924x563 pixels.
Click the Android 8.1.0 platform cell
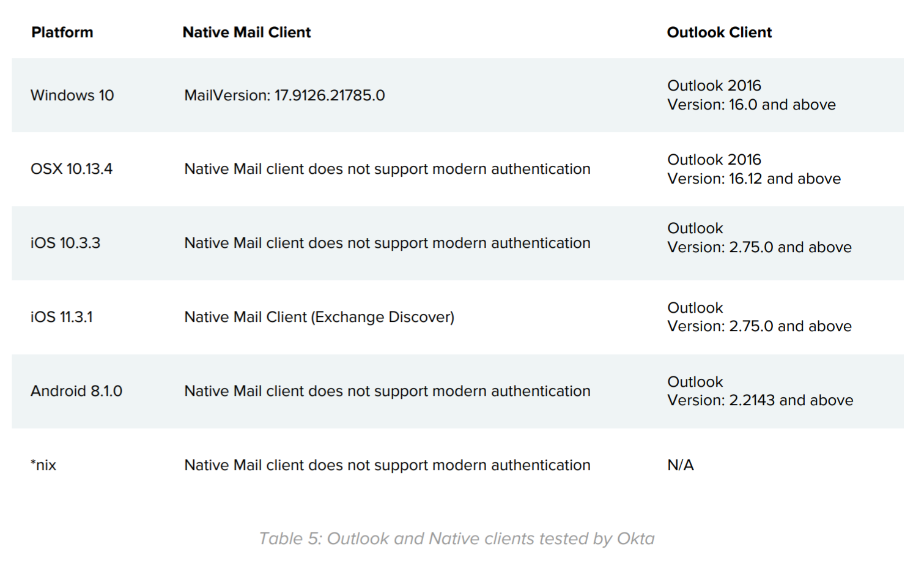[76, 391]
